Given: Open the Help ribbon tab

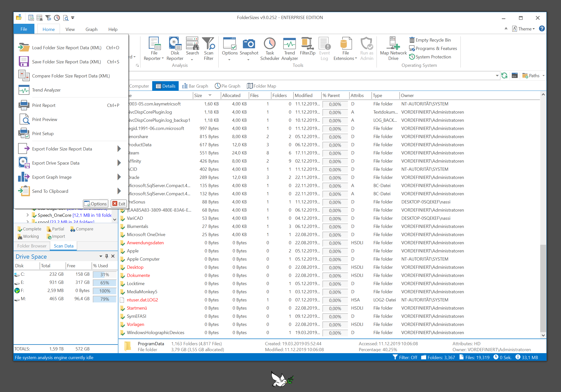Looking at the screenshot, I should click(x=113, y=29).
